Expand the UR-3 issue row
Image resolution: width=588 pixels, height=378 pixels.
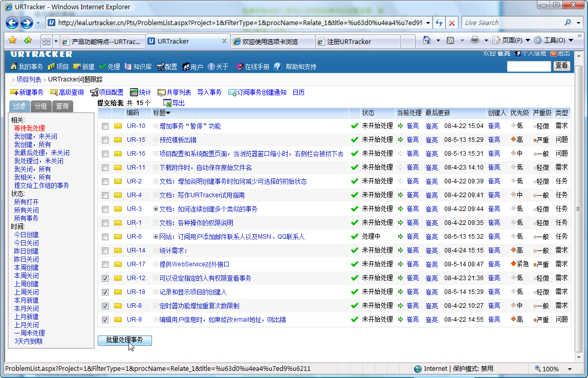pos(156,209)
